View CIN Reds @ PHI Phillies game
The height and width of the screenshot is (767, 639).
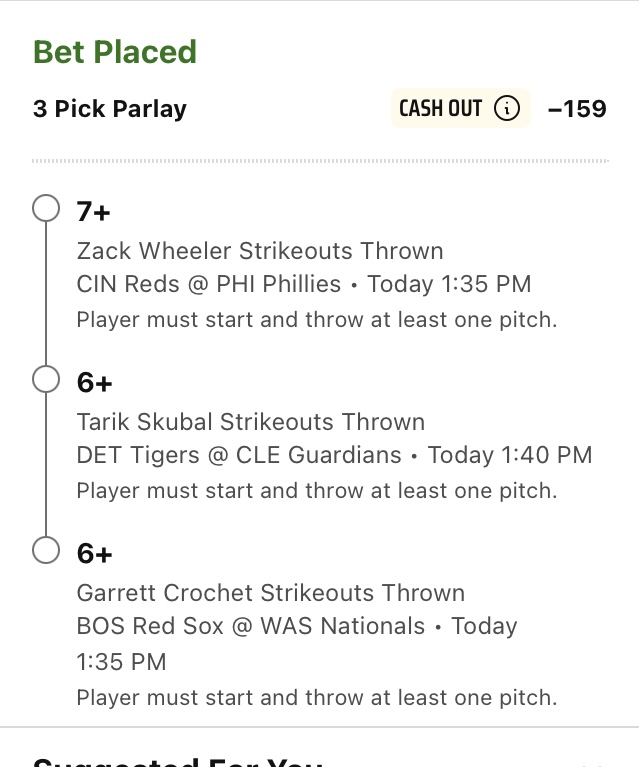tap(208, 284)
